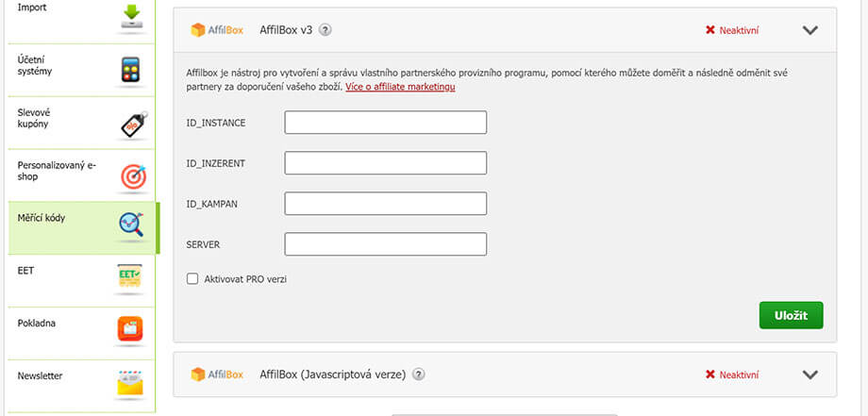The width and height of the screenshot is (868, 416).
Task: Open EET sidebar section
Action: pos(82,280)
